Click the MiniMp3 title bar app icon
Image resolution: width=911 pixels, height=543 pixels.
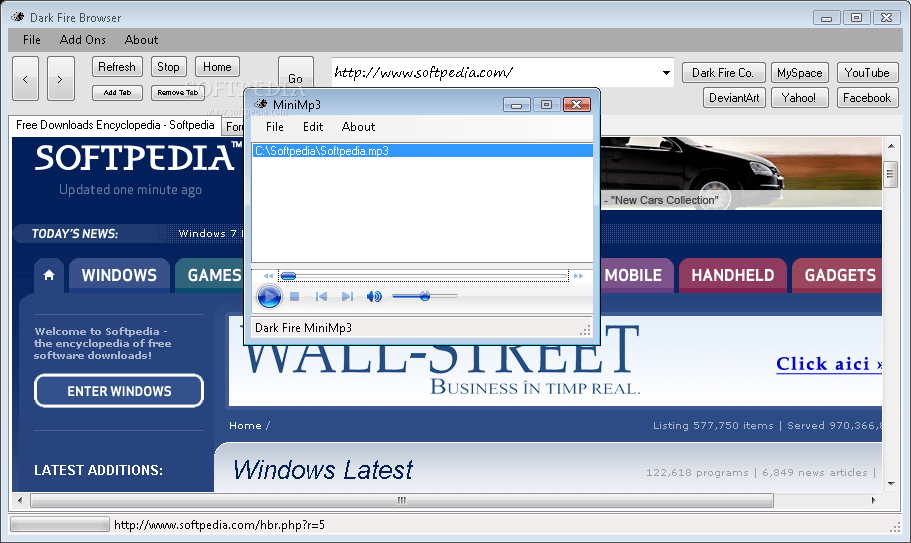[x=261, y=104]
